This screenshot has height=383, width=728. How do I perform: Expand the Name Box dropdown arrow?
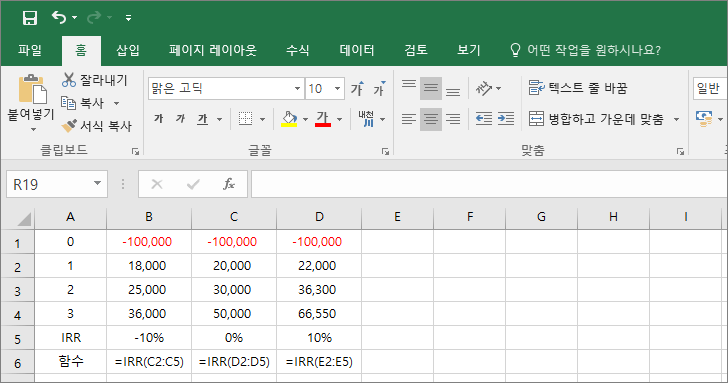(98, 184)
